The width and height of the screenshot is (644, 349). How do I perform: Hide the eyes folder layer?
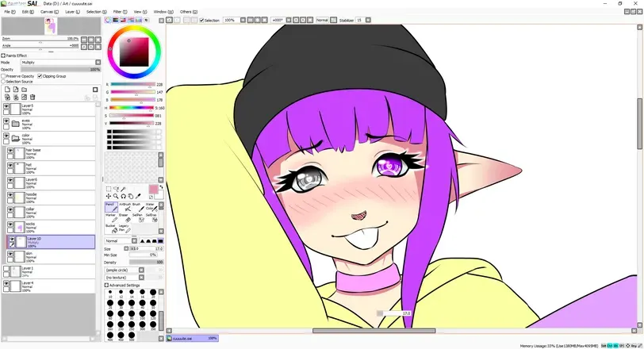pos(6,121)
